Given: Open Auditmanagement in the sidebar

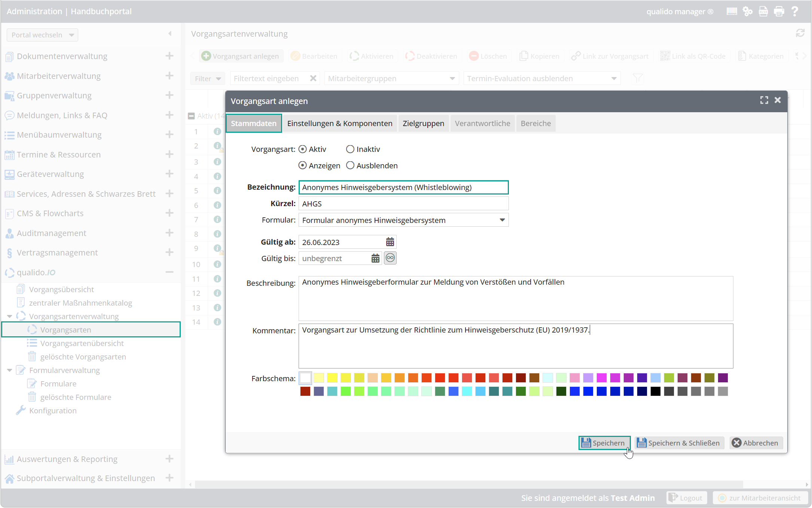Looking at the screenshot, I should 52,233.
